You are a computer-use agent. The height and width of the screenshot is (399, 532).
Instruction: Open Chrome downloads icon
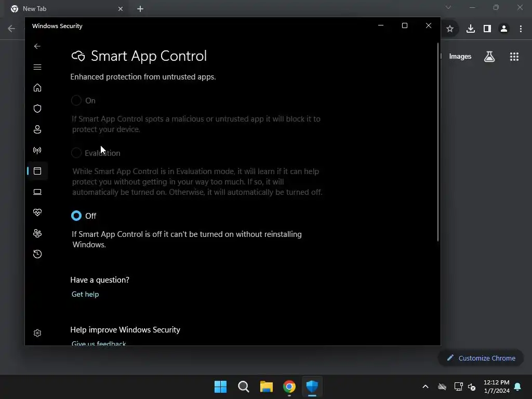tap(471, 29)
